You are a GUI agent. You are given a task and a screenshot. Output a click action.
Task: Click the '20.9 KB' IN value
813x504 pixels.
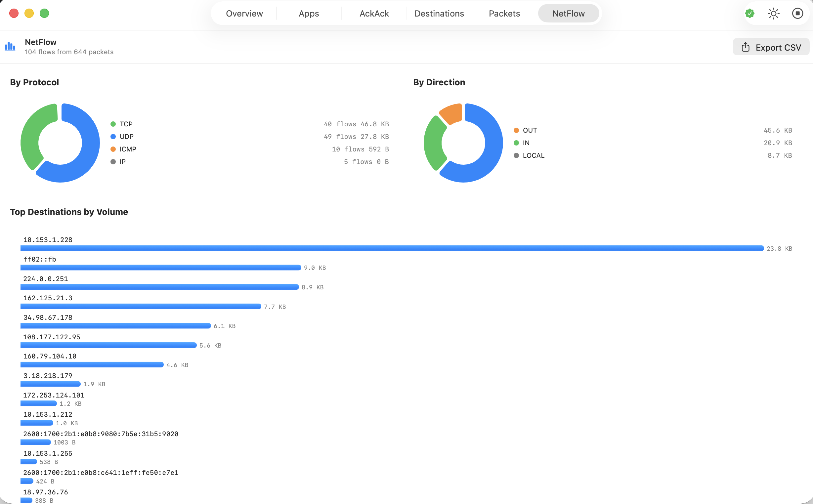(x=778, y=143)
